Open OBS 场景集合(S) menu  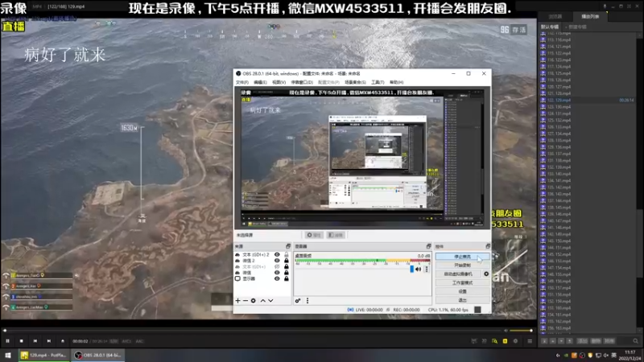click(x=355, y=83)
